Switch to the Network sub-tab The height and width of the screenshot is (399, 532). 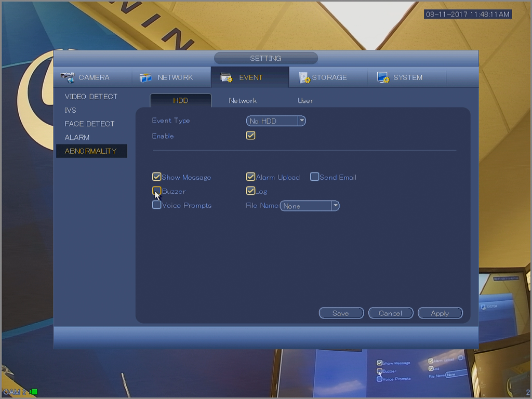click(243, 100)
